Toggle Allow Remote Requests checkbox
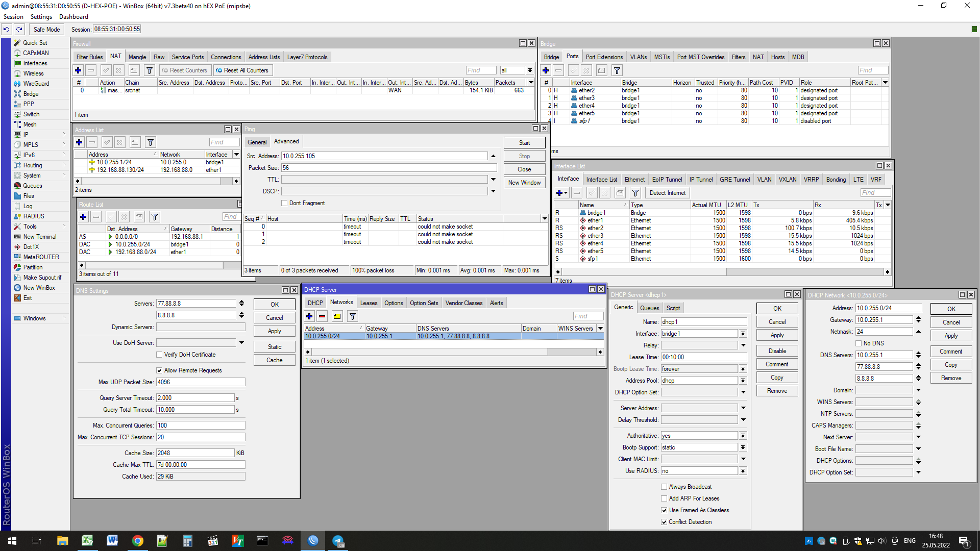The image size is (980, 551). pos(159,370)
